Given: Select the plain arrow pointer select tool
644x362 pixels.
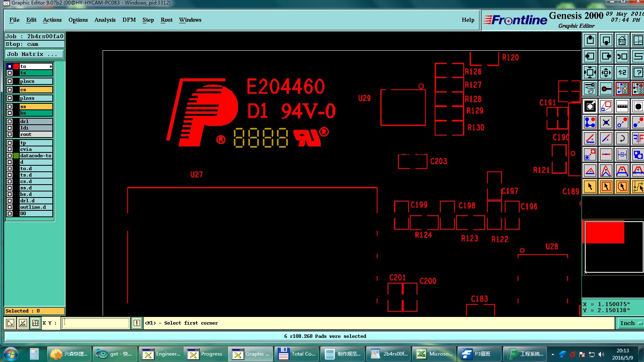Looking at the screenshot, I should point(590,187).
